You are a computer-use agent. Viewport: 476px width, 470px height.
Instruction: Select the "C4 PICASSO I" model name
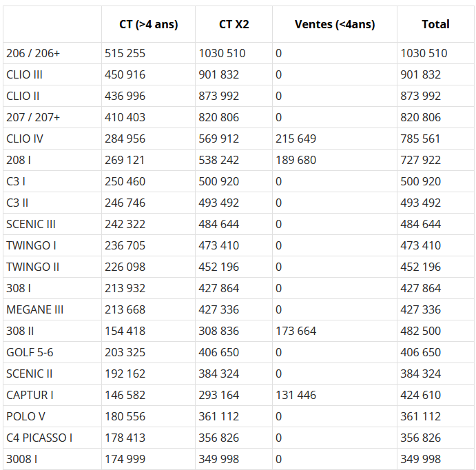pos(39,438)
